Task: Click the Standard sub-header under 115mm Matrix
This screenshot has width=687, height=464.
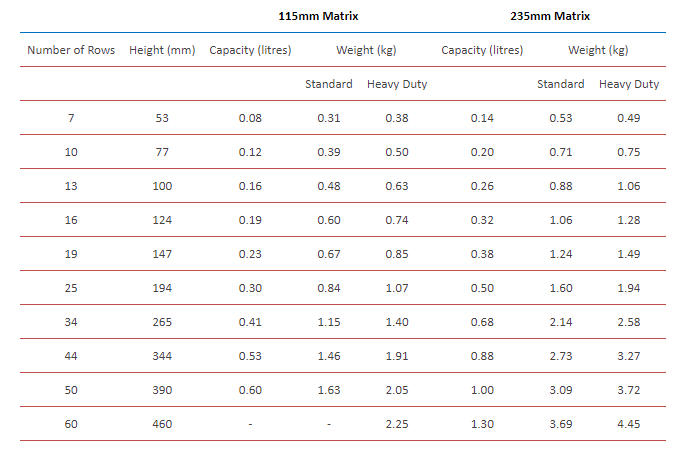Action: [329, 84]
